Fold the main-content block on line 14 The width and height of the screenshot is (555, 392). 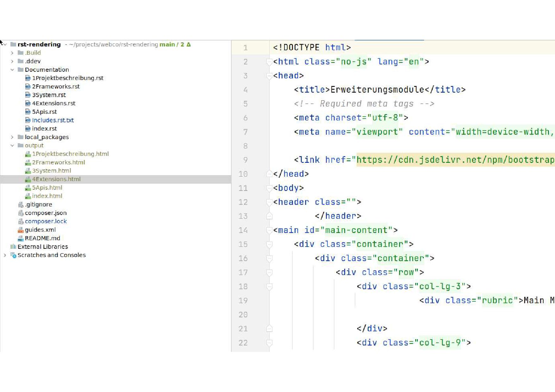click(269, 230)
